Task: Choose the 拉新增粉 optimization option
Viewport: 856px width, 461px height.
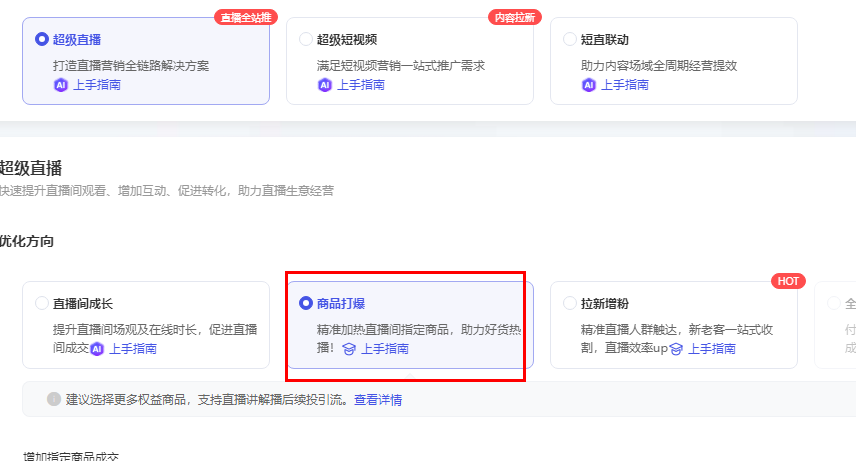Action: [x=570, y=303]
